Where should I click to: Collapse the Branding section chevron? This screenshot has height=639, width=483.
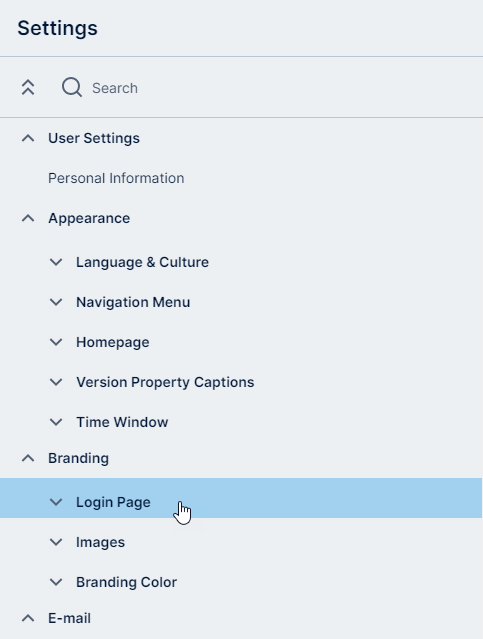[x=28, y=458]
